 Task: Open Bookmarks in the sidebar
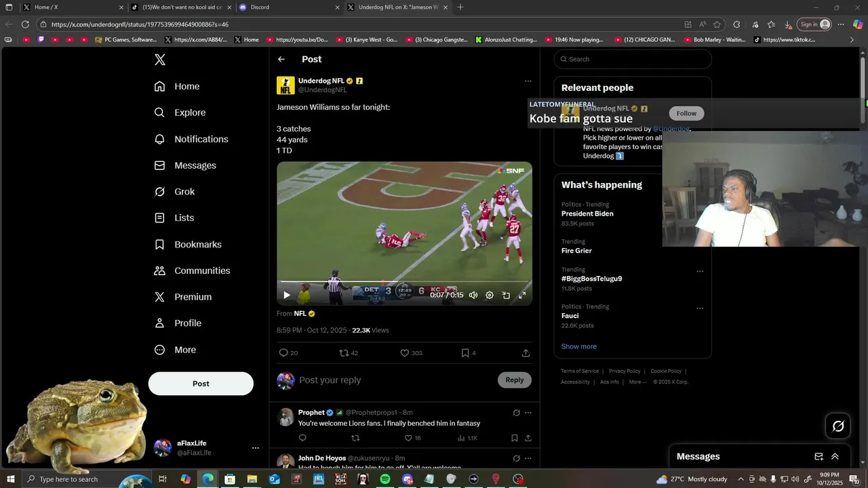(x=189, y=244)
